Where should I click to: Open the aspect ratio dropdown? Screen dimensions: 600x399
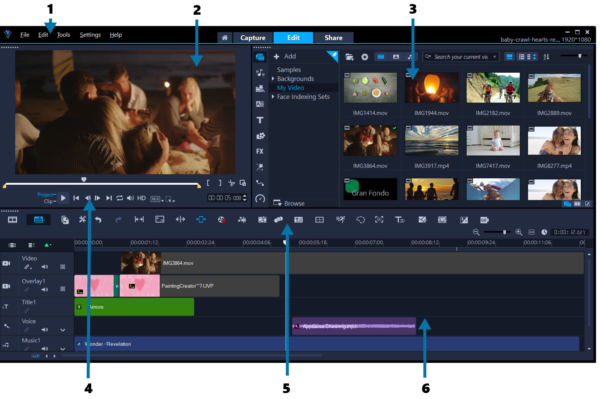(x=156, y=199)
